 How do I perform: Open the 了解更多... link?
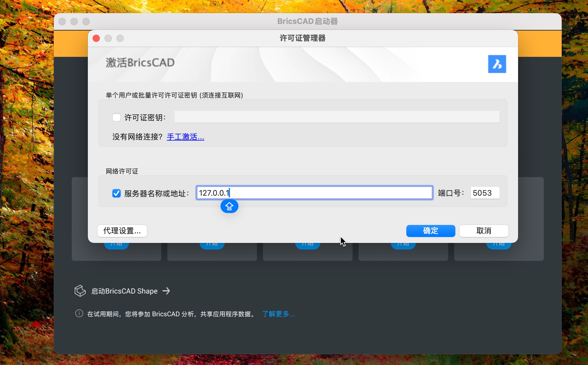coord(278,314)
